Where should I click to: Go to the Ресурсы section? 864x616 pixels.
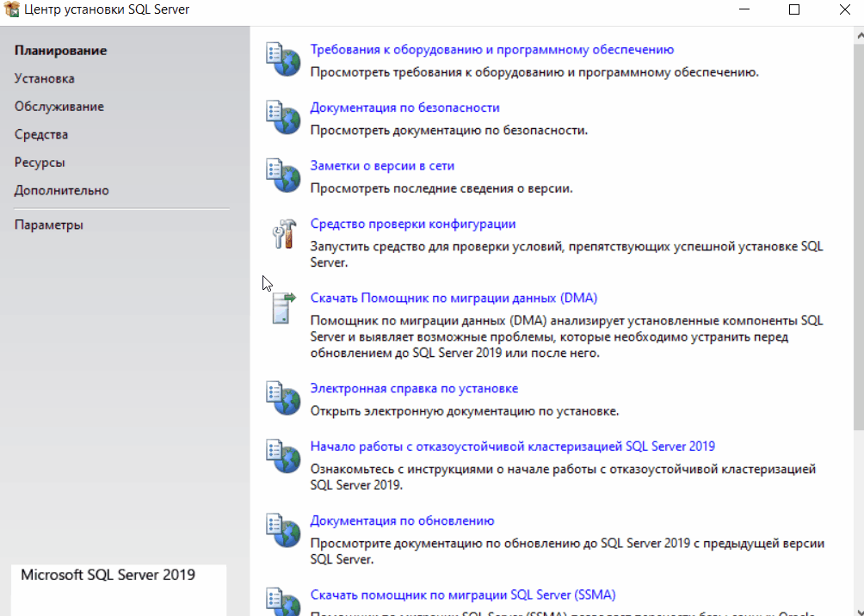pyautogui.click(x=40, y=163)
